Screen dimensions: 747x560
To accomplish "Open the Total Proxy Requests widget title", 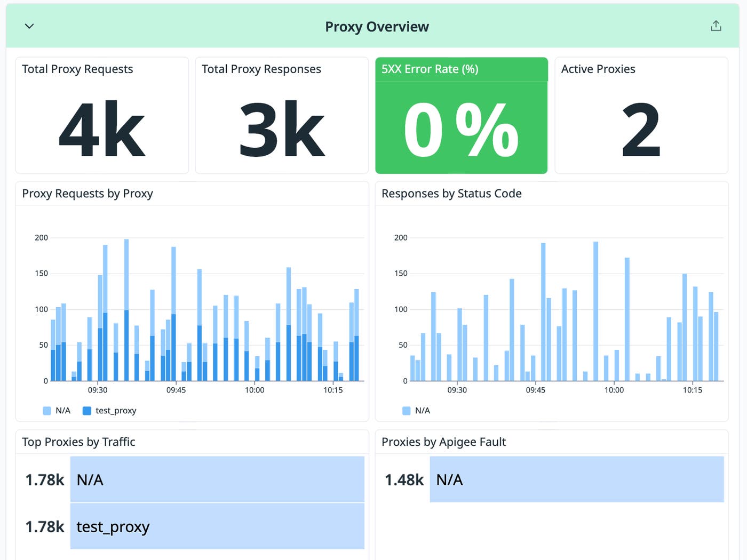I will [x=77, y=69].
